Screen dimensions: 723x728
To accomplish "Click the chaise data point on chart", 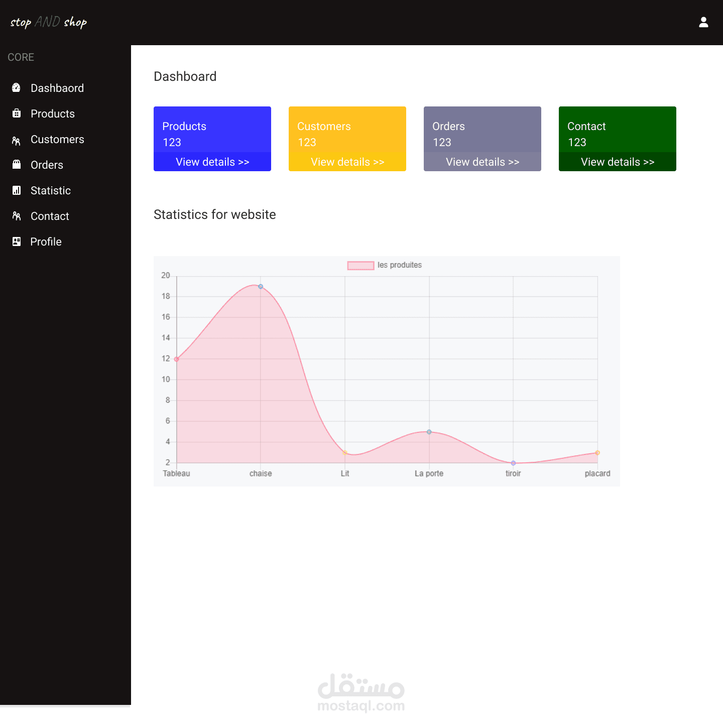I will pos(261,287).
